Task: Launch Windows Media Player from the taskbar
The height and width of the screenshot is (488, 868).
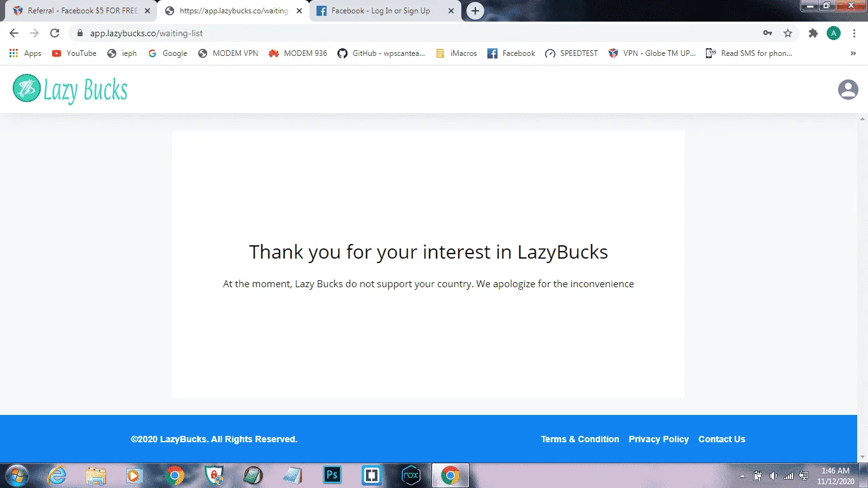Action: point(134,475)
